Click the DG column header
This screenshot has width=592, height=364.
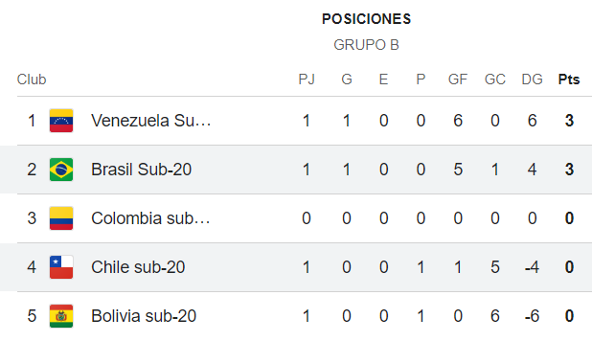532,80
